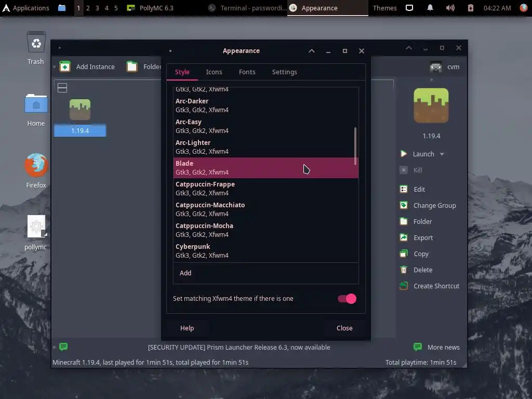Switch to the Fonts tab
The width and height of the screenshot is (532, 399).
(247, 72)
